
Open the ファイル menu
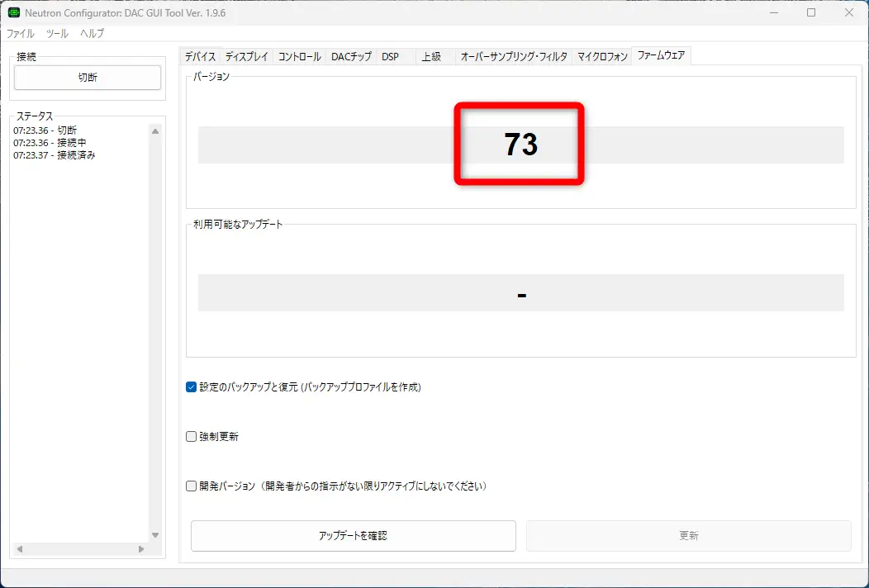tap(20, 33)
